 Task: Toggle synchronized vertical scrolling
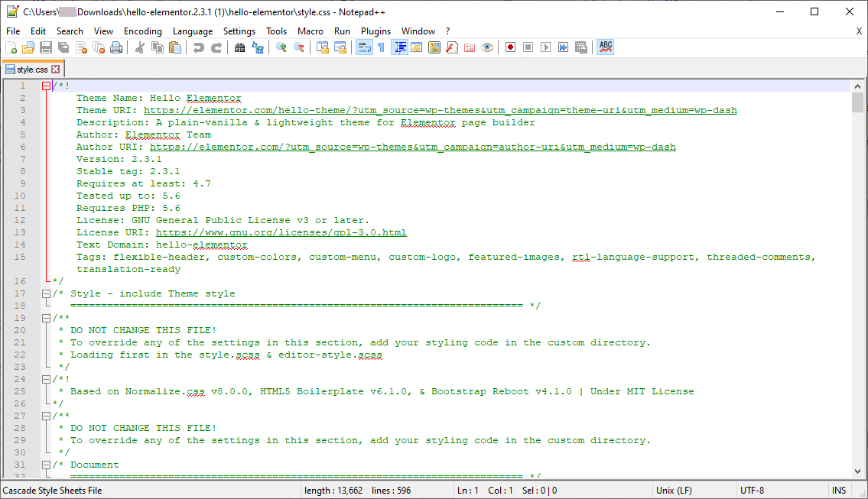pyautogui.click(x=322, y=47)
